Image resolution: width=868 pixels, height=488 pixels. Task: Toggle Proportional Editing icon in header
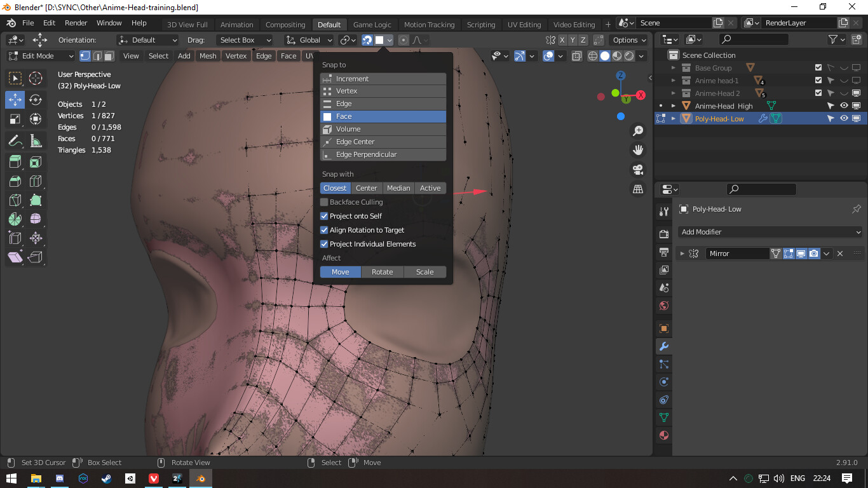403,39
